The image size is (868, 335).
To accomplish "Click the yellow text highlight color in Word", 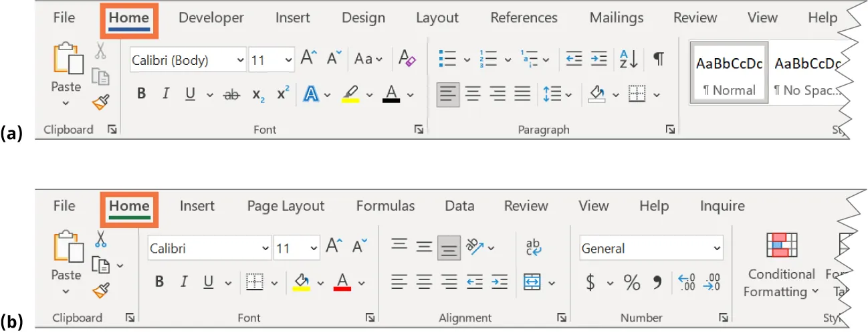I will (x=350, y=95).
